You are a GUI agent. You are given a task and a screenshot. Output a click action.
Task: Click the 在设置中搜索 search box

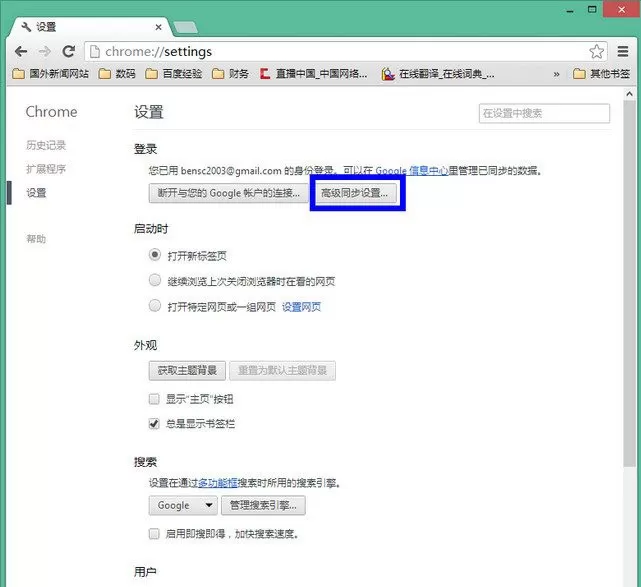tap(544, 113)
